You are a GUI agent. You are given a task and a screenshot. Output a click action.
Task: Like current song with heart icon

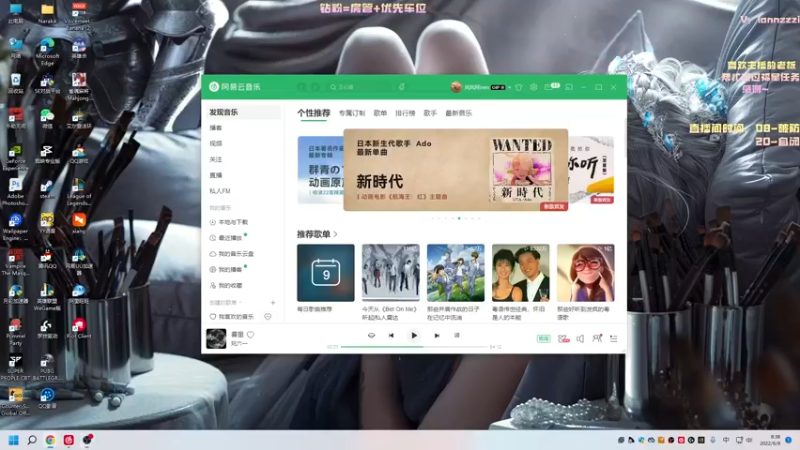[251, 335]
